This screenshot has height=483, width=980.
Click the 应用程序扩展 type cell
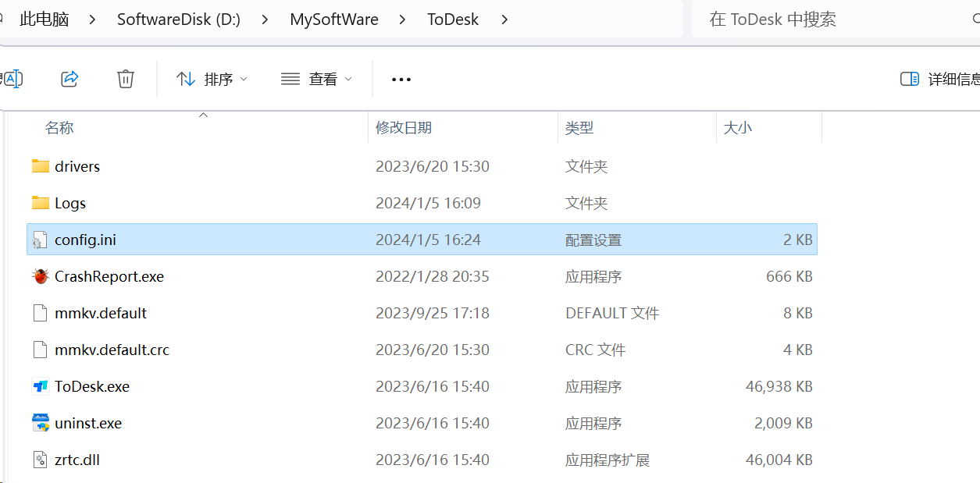tap(608, 460)
